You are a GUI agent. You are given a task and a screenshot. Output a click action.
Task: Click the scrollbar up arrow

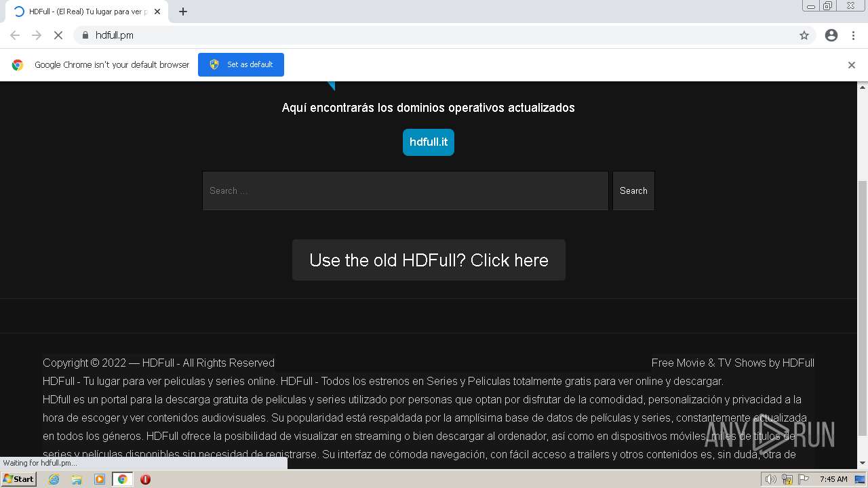tap(863, 87)
